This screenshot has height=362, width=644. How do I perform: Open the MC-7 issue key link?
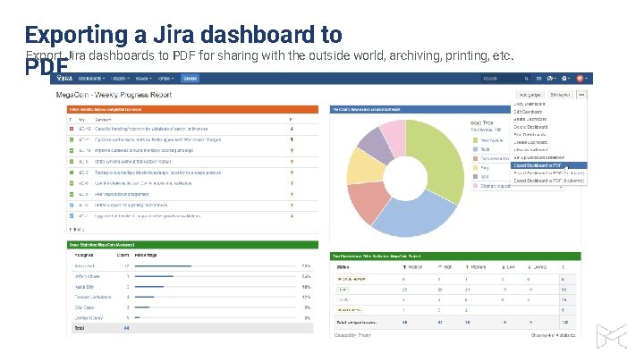[x=83, y=173]
